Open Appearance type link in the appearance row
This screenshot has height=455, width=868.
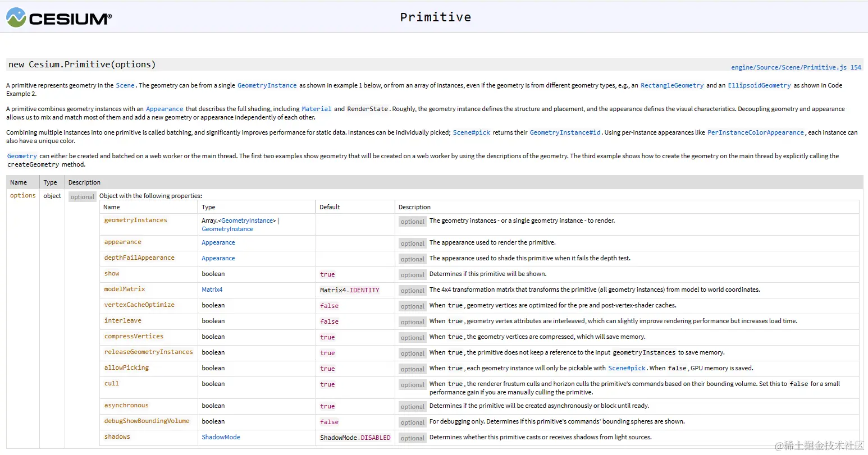click(218, 242)
